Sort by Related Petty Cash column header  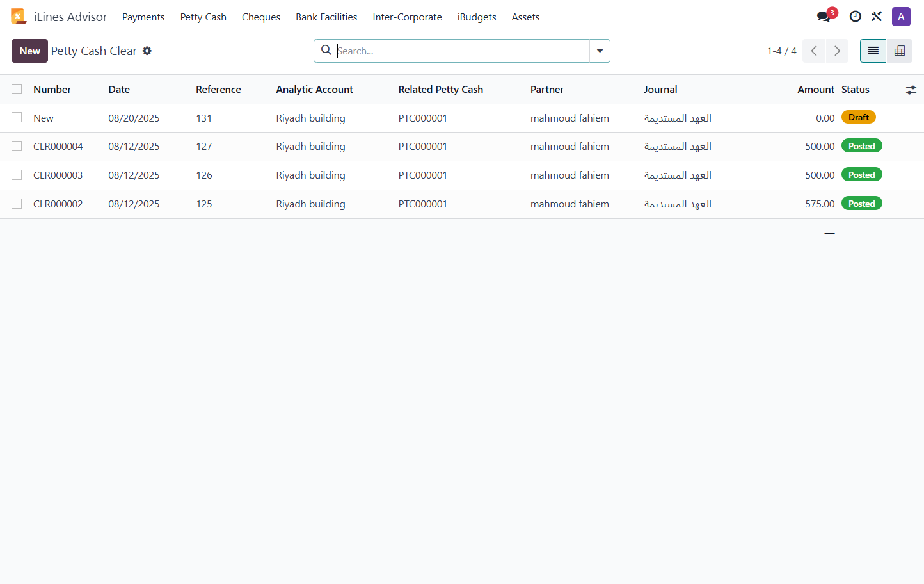441,90
